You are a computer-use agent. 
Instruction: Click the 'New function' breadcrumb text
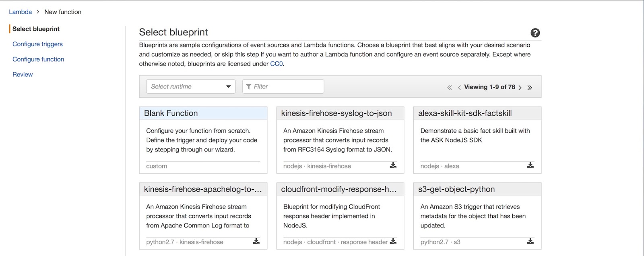click(63, 12)
